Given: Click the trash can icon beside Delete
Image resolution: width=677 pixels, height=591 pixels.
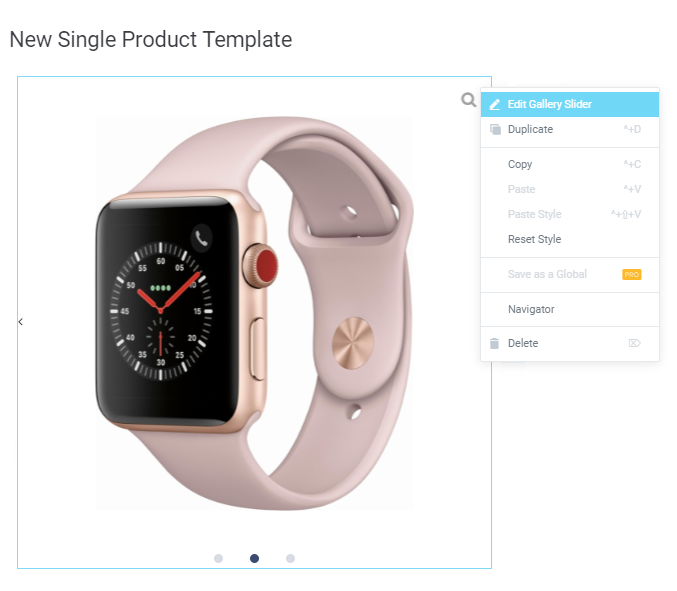Looking at the screenshot, I should tap(494, 343).
